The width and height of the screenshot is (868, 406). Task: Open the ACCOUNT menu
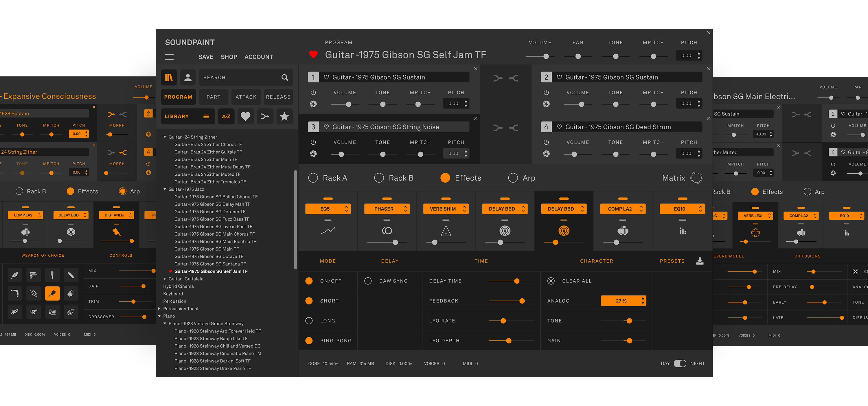(x=258, y=57)
